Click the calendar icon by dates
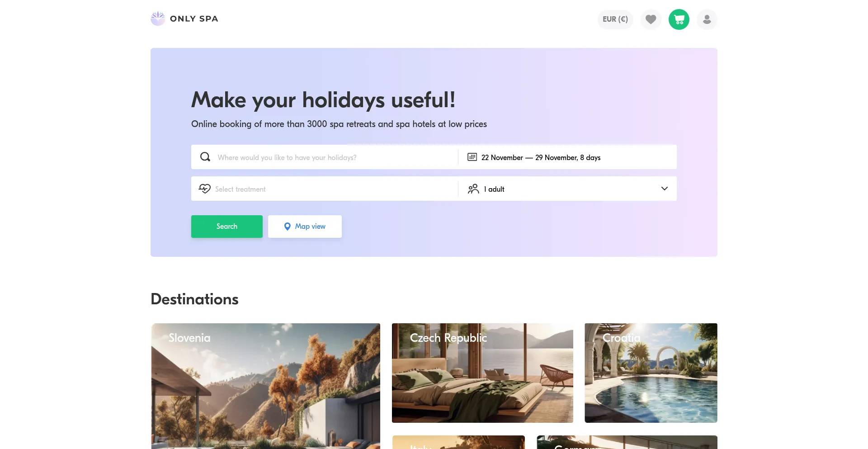The width and height of the screenshot is (868, 449). point(472,157)
